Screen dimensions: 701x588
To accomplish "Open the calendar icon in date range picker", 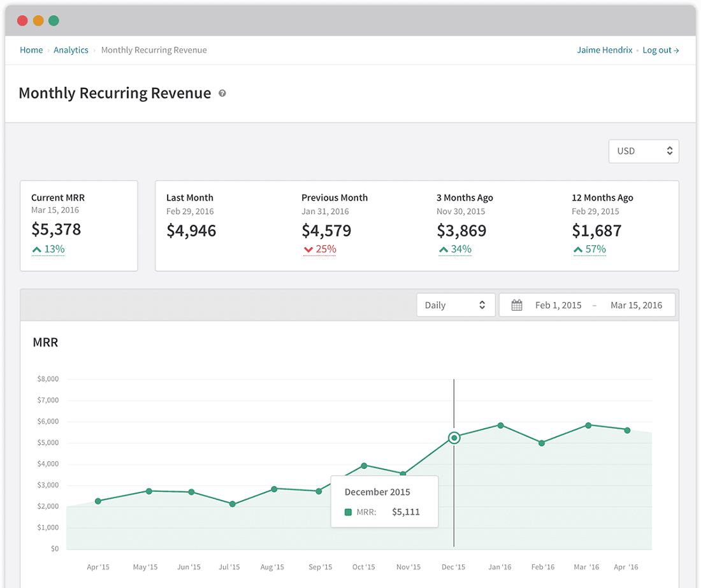I will (517, 305).
